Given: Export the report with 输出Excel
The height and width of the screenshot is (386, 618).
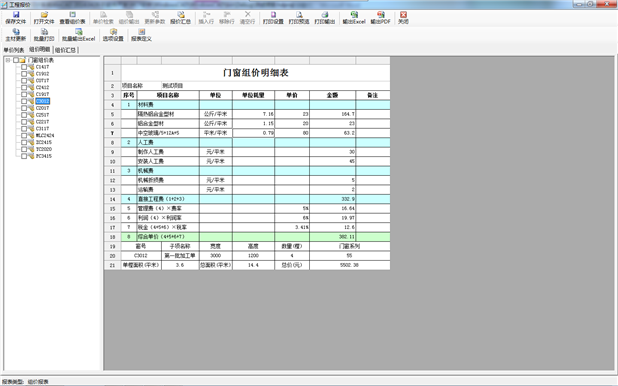Looking at the screenshot, I should pyautogui.click(x=354, y=18).
